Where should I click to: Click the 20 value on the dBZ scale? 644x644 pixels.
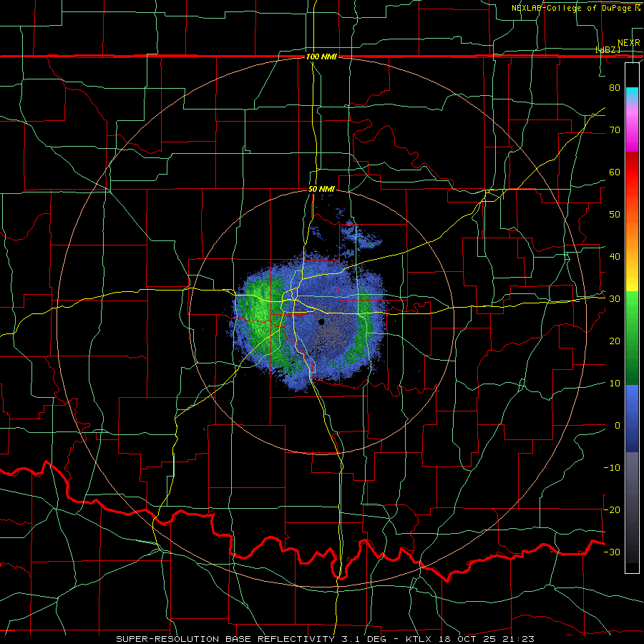pyautogui.click(x=615, y=341)
